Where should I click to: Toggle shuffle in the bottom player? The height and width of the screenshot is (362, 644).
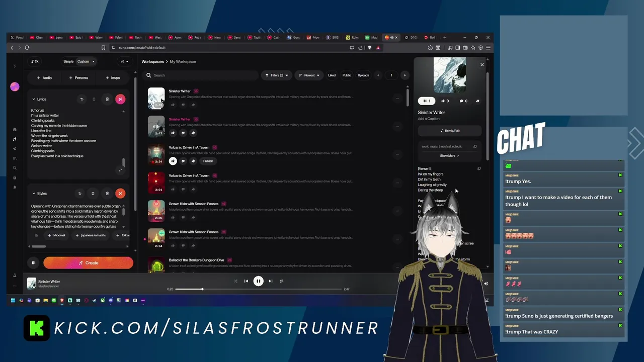click(235, 281)
